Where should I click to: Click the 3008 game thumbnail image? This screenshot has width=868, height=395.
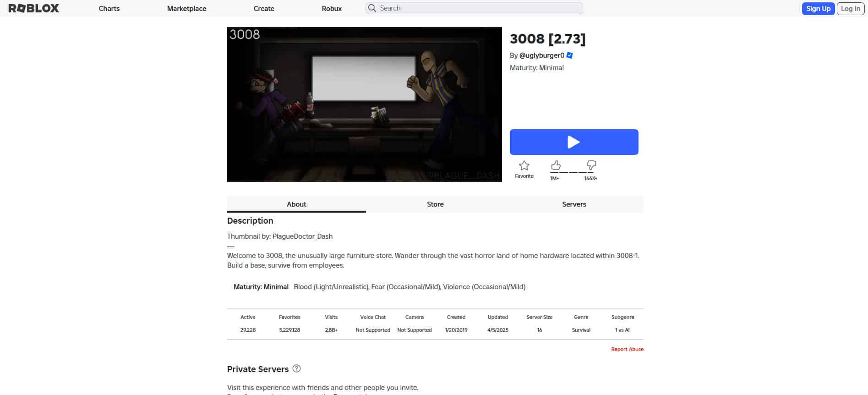pos(364,104)
